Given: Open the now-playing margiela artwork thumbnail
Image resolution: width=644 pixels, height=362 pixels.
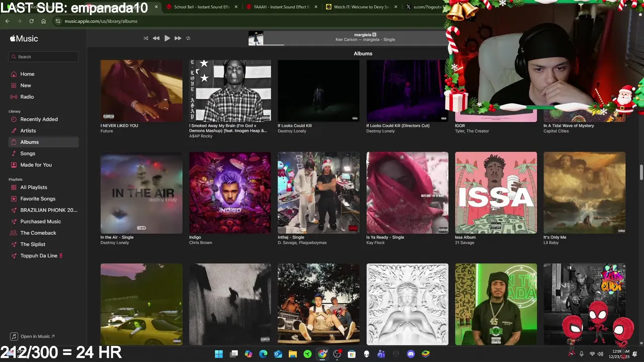Looking at the screenshot, I should coord(256,38).
